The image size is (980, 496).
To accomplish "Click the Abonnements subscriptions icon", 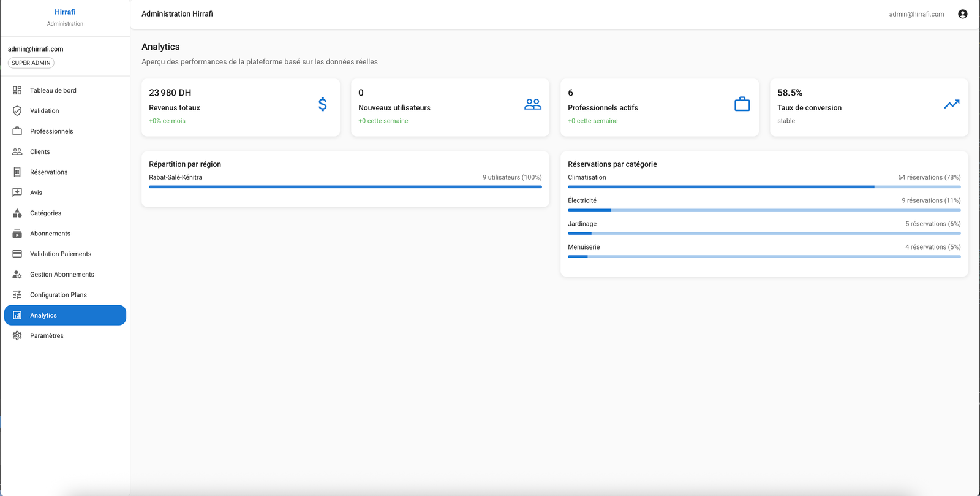I will coord(17,234).
